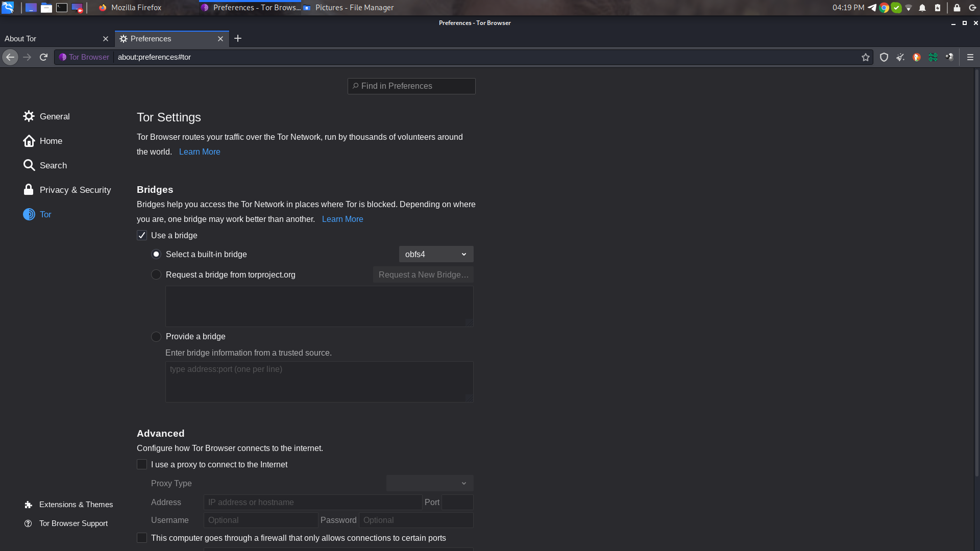Viewport: 980px width, 551px height.
Task: Click Learn More under Tor Settings
Action: point(200,152)
